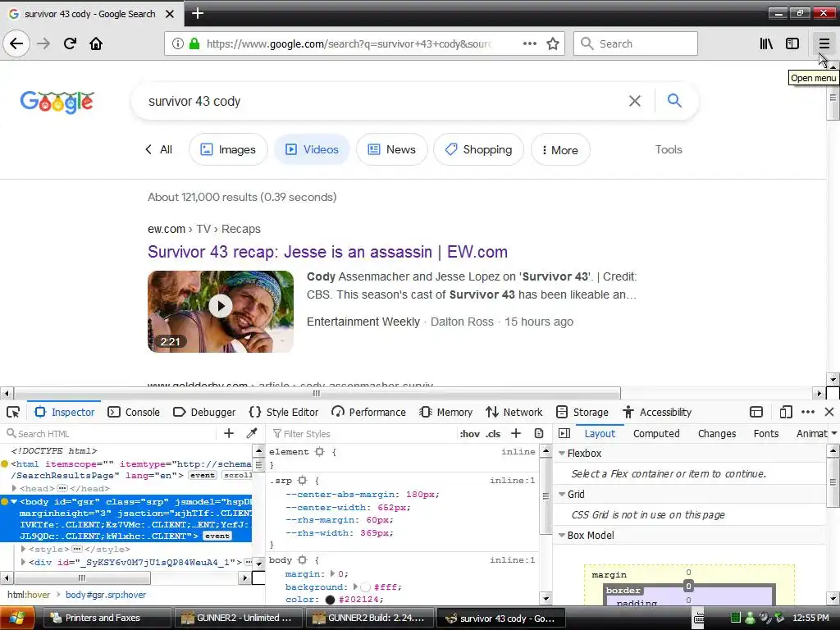
Task: Open the Storage tab
Action: 582,412
